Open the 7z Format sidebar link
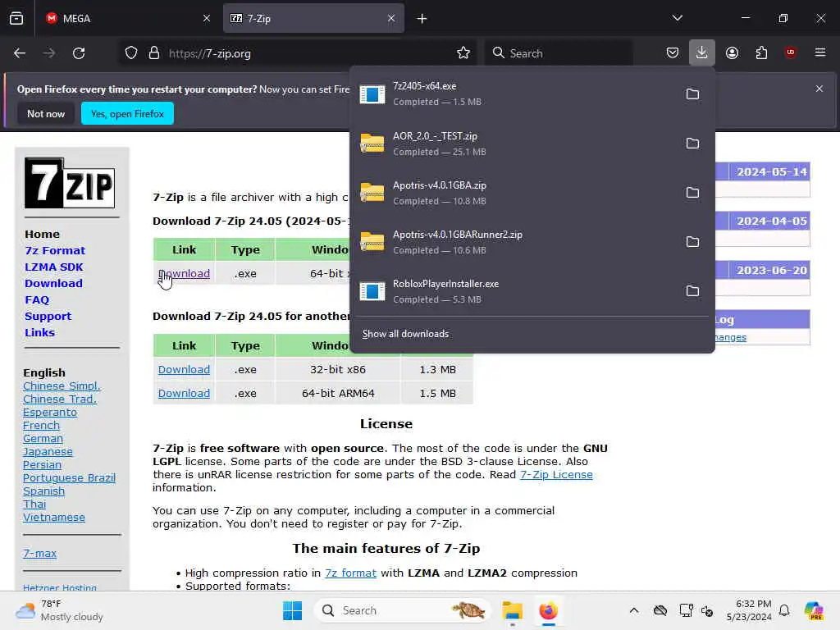The height and width of the screenshot is (630, 840). 55,250
